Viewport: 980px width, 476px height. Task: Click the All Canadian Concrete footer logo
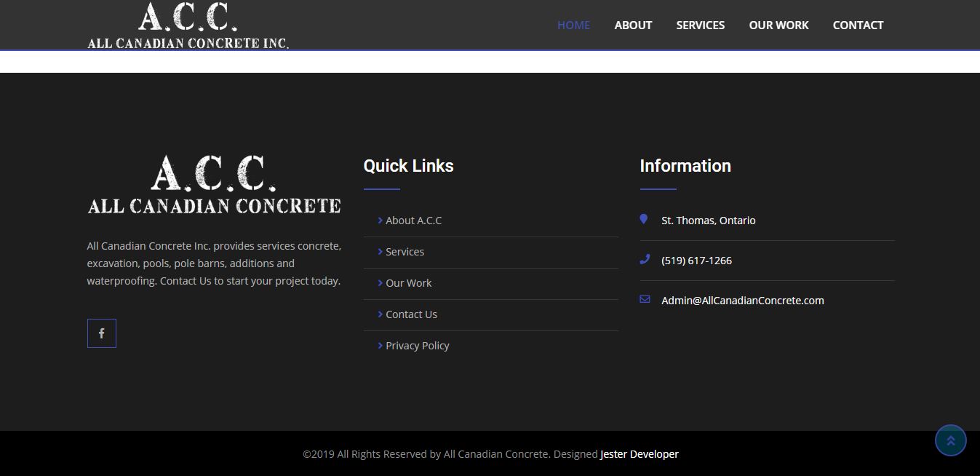pyautogui.click(x=214, y=184)
